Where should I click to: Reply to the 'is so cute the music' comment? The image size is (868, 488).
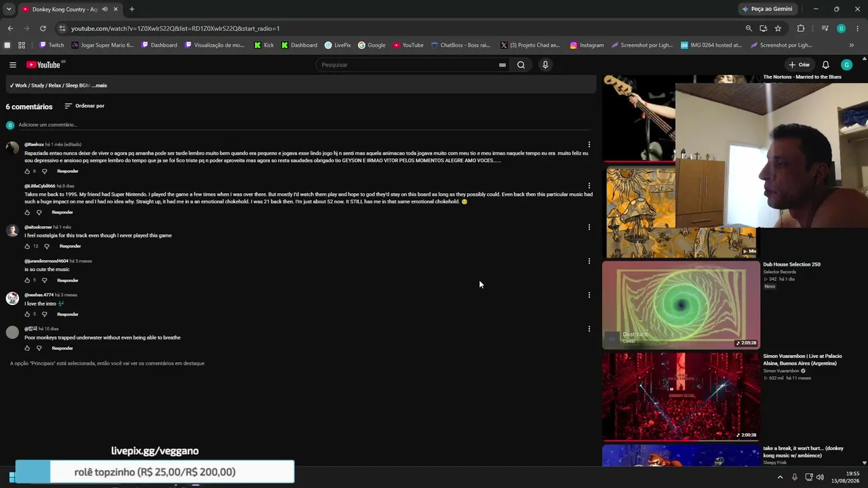tap(68, 281)
